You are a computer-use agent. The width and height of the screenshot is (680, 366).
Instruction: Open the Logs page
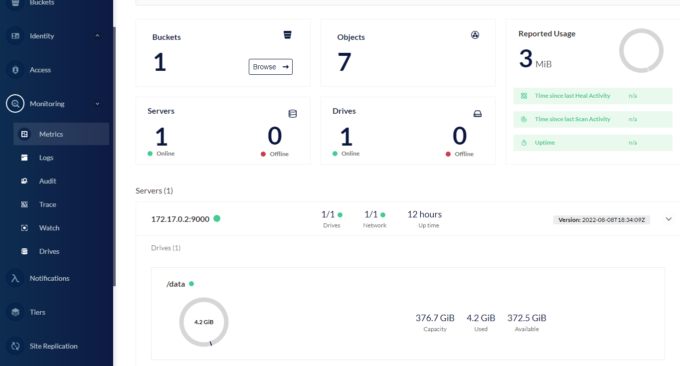pyautogui.click(x=46, y=157)
